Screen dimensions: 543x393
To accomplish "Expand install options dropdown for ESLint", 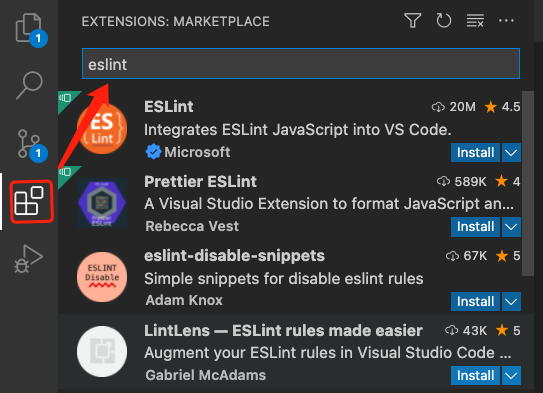I will (511, 152).
